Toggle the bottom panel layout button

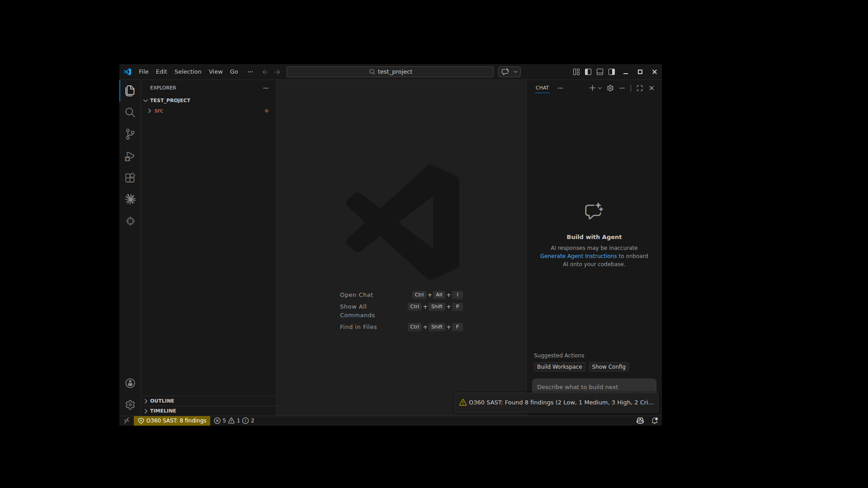tap(599, 72)
